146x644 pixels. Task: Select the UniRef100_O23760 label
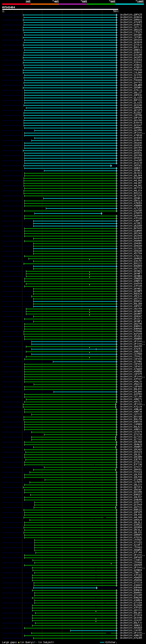click(131, 75)
